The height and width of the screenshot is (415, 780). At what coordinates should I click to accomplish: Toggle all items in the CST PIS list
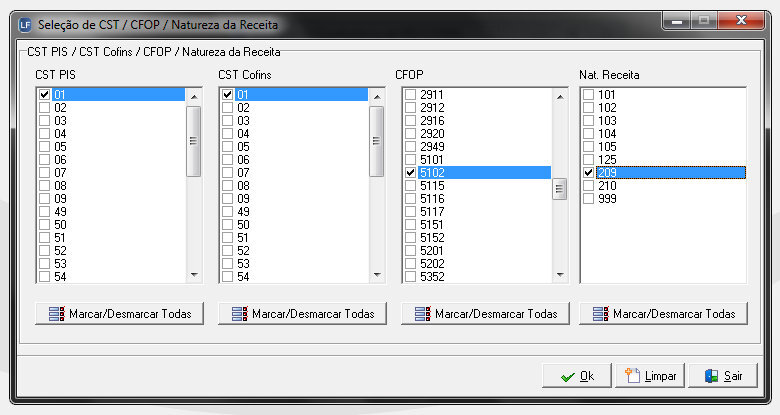coord(119,313)
